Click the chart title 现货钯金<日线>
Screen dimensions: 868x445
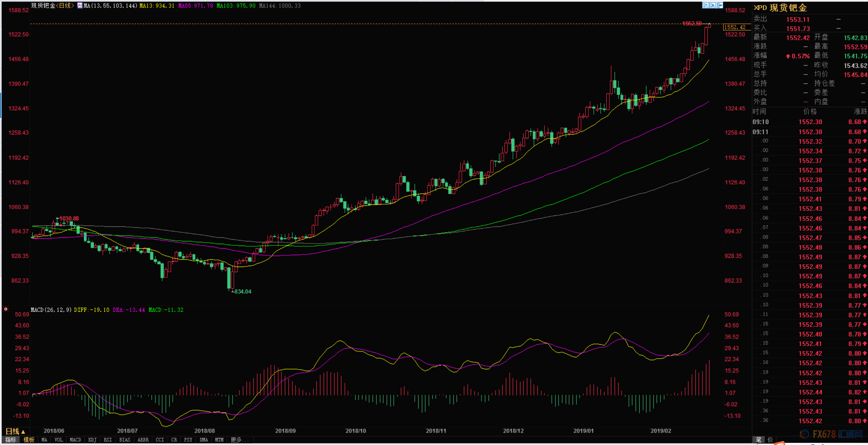(53, 5)
